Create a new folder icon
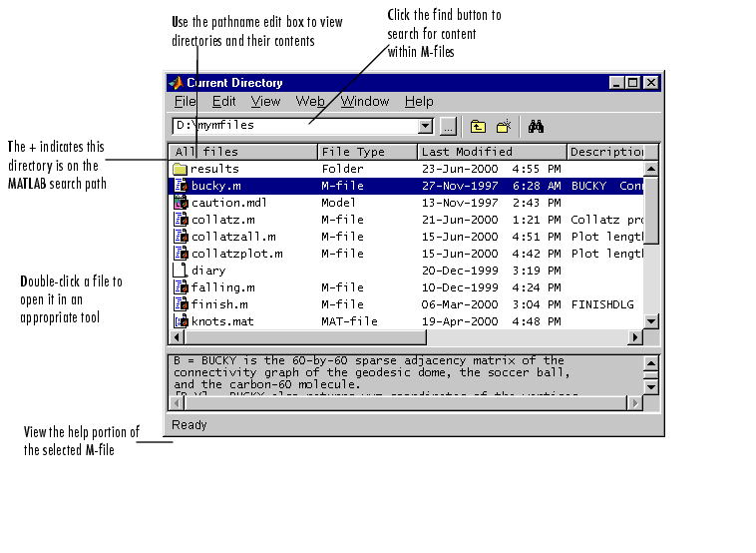The height and width of the screenshot is (553, 756). click(504, 127)
